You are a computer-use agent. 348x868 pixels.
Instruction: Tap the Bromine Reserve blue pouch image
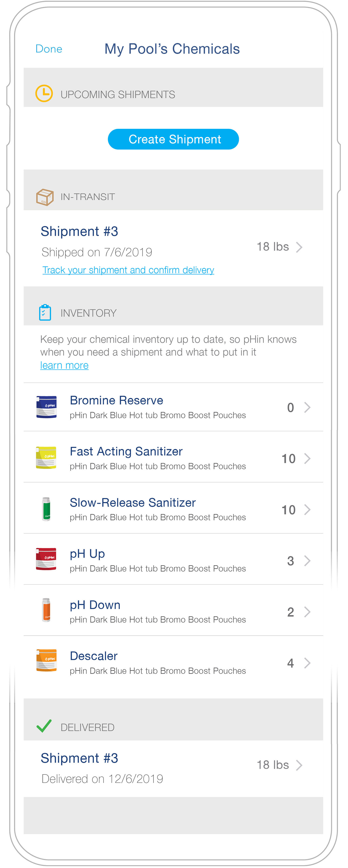coord(47,407)
